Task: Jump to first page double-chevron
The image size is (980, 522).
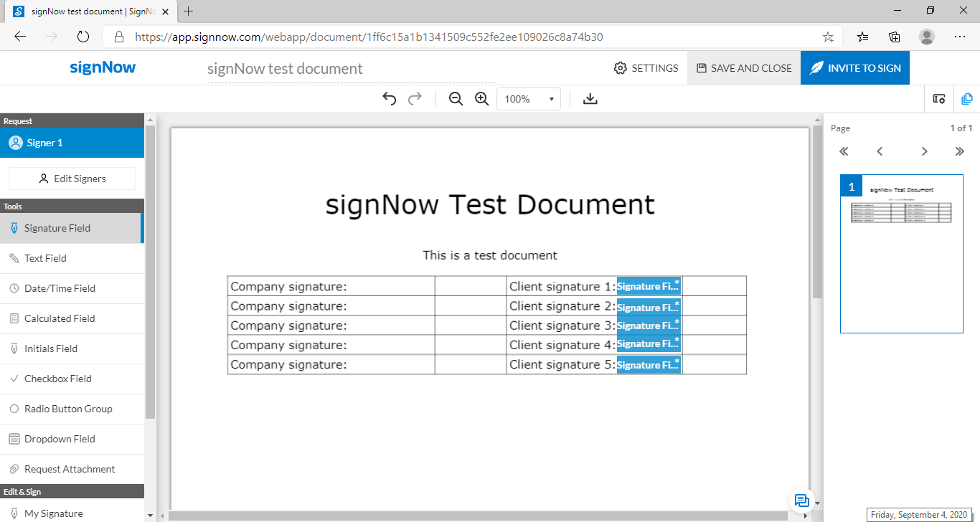Action: pos(844,151)
